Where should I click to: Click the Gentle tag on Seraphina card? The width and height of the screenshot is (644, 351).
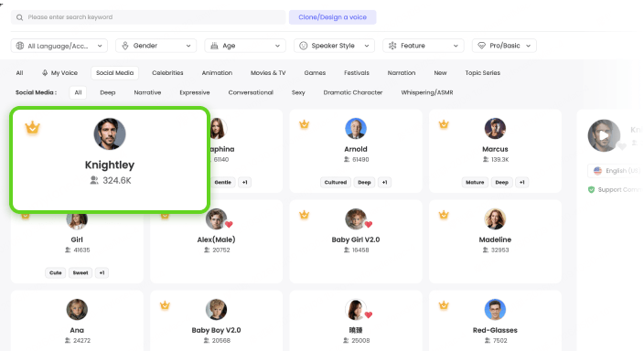coord(222,182)
